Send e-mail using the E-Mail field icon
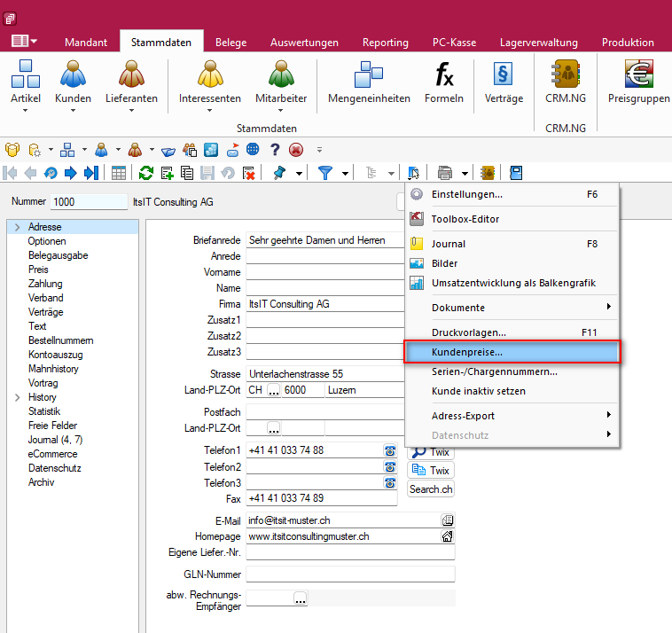 pyautogui.click(x=448, y=520)
